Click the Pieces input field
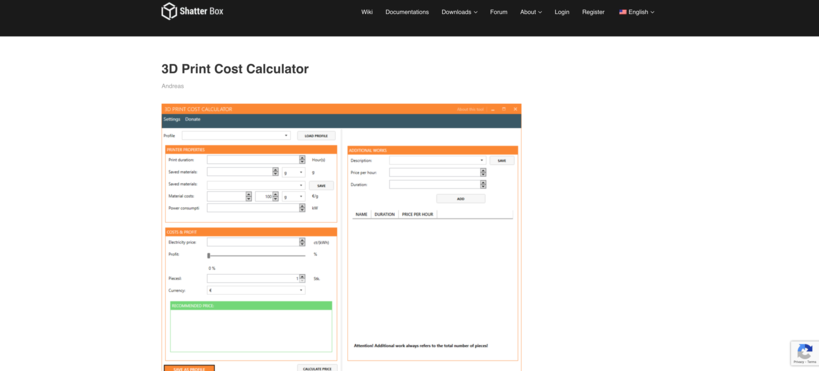Screen dimensions: 819x371 coord(253,279)
